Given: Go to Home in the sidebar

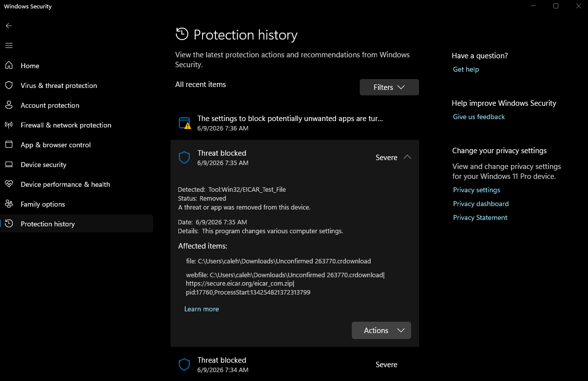Looking at the screenshot, I should 77,66.
